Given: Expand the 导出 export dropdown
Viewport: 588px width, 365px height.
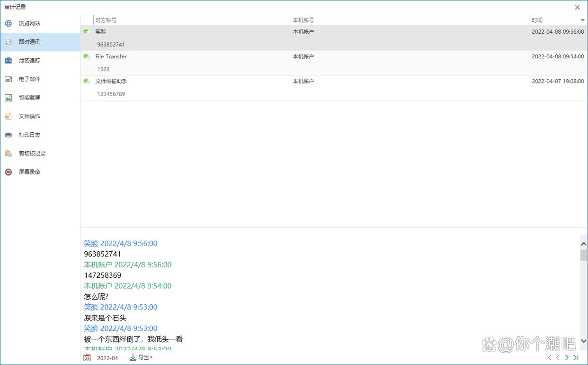Looking at the screenshot, I should point(141,358).
